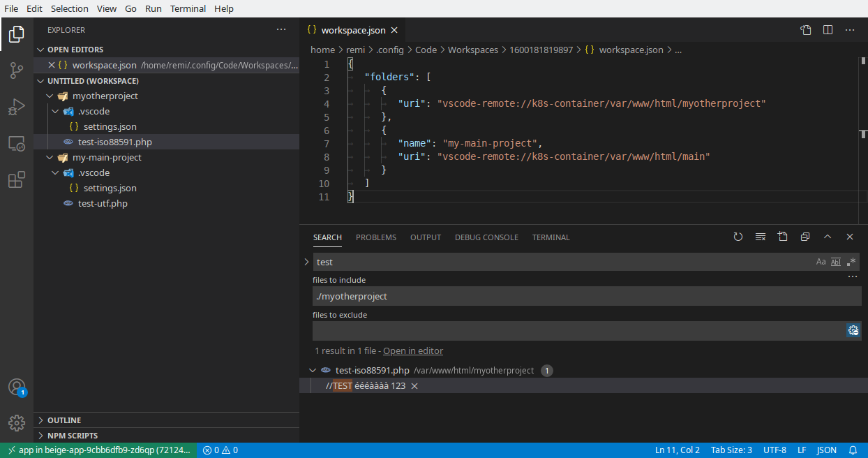Screen dimensions: 868x458
Task: Collapse test-iso88591.php search result group
Action: [312, 371]
